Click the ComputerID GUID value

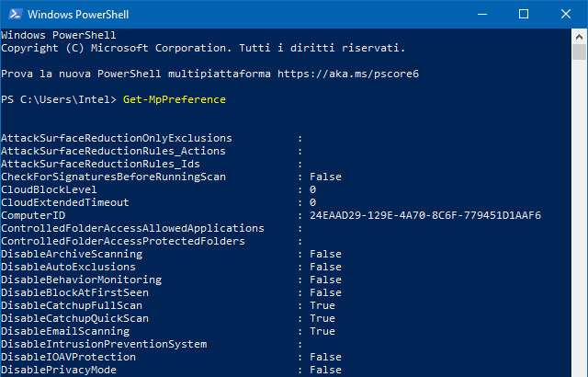click(425, 215)
